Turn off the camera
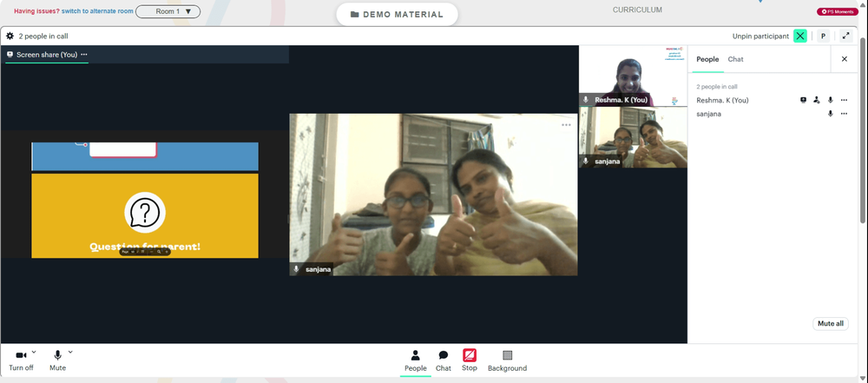This screenshot has height=383, width=868. tap(21, 360)
